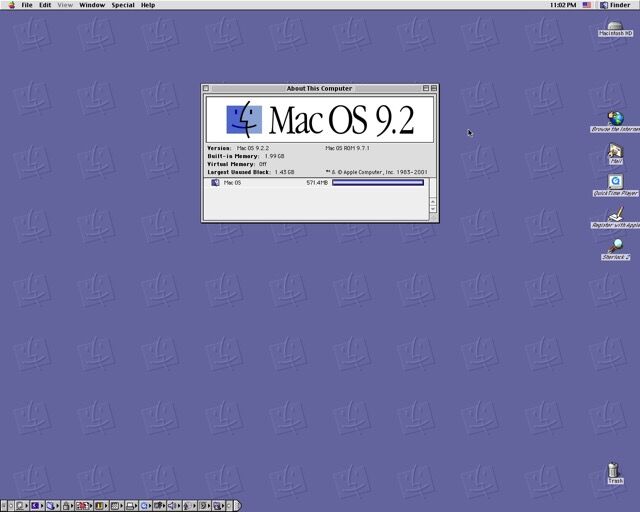Click the blue Q Control Strip module
Image resolution: width=640 pixels, height=512 pixels.
pos(145,506)
